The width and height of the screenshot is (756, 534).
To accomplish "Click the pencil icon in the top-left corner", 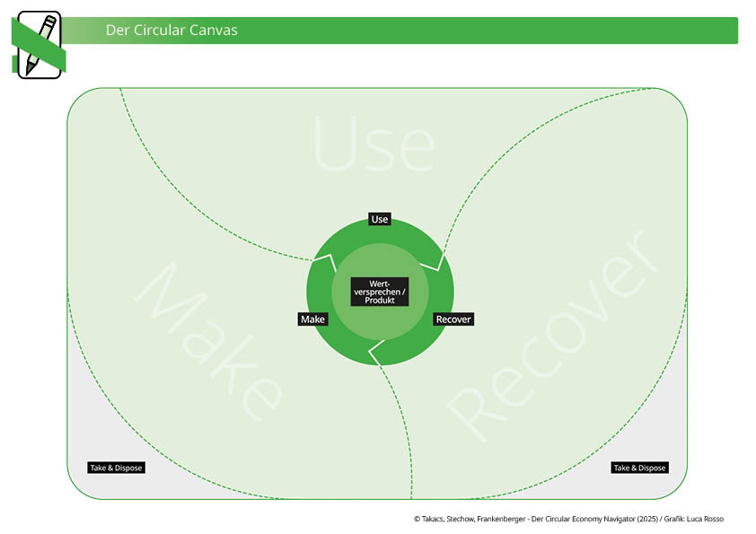I will [36, 45].
